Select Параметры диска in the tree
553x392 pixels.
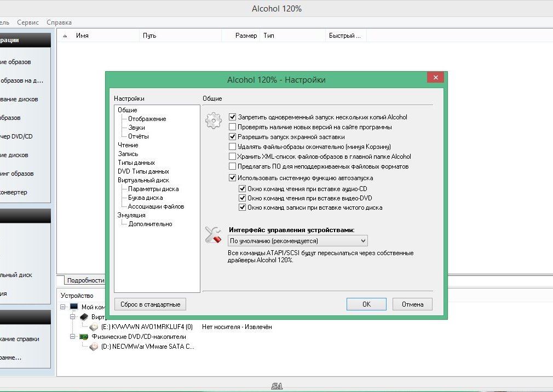pyautogui.click(x=153, y=189)
